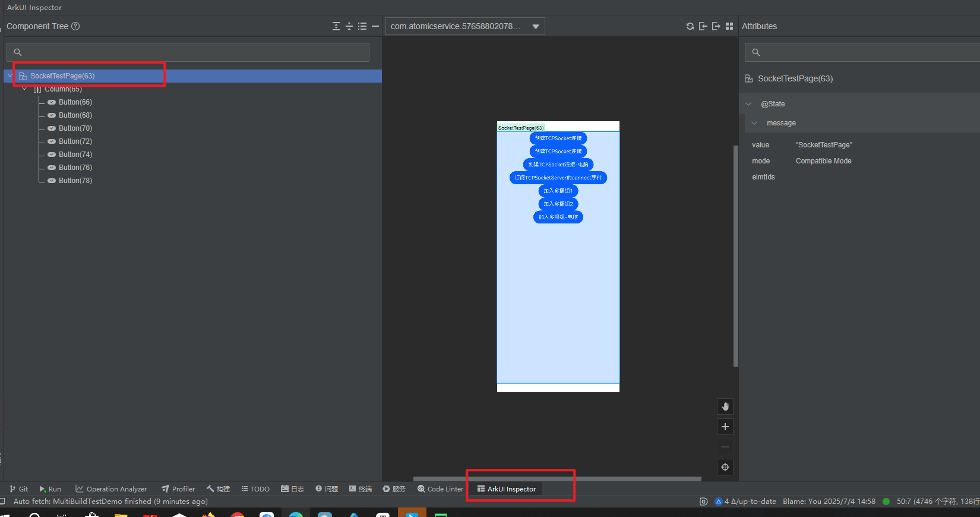Image resolution: width=980 pixels, height=517 pixels.
Task: Click the Collapse All tree icon
Action: coord(349,26)
